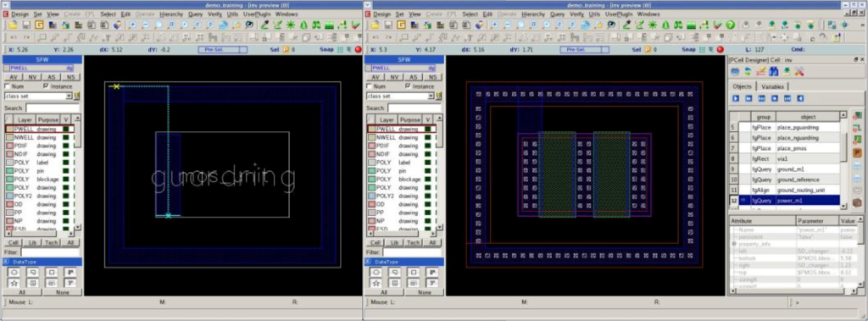Switch to the Objects tab

point(742,86)
